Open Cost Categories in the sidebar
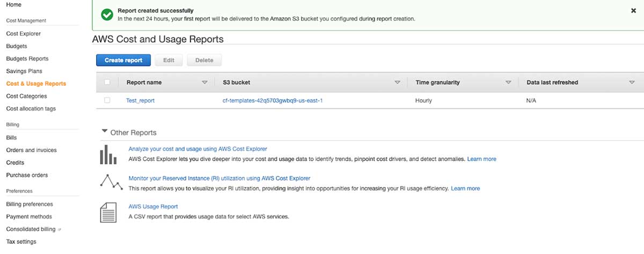Screen dimensions: 644x254 [x=26, y=96]
